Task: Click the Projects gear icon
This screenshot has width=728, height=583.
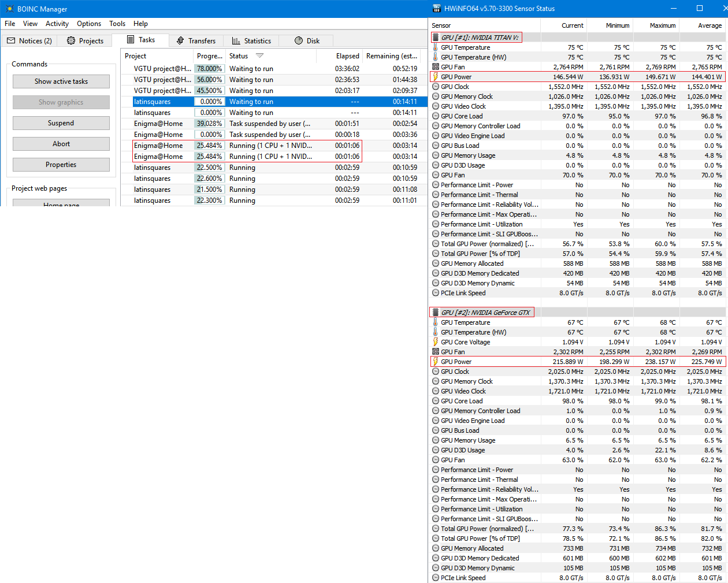Action: (71, 40)
